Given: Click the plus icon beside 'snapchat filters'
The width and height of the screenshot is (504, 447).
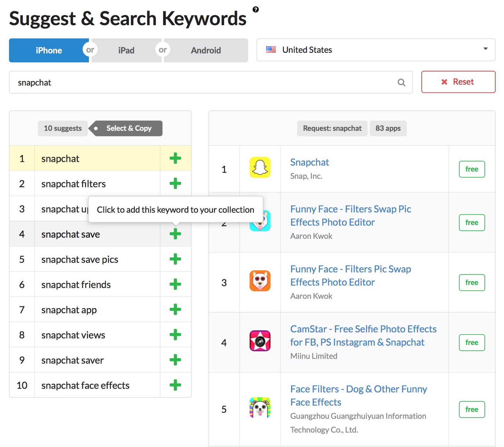Looking at the screenshot, I should point(175,184).
